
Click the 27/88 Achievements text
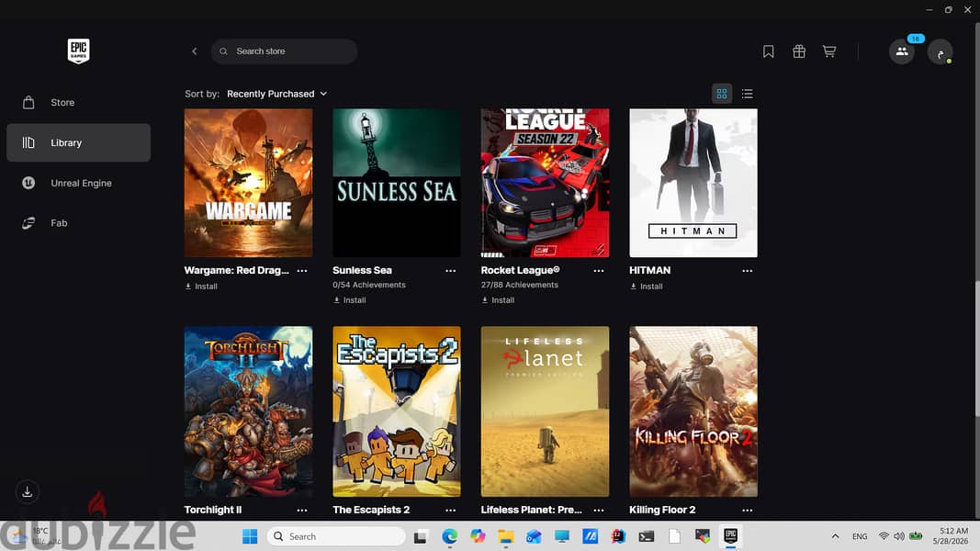519,285
